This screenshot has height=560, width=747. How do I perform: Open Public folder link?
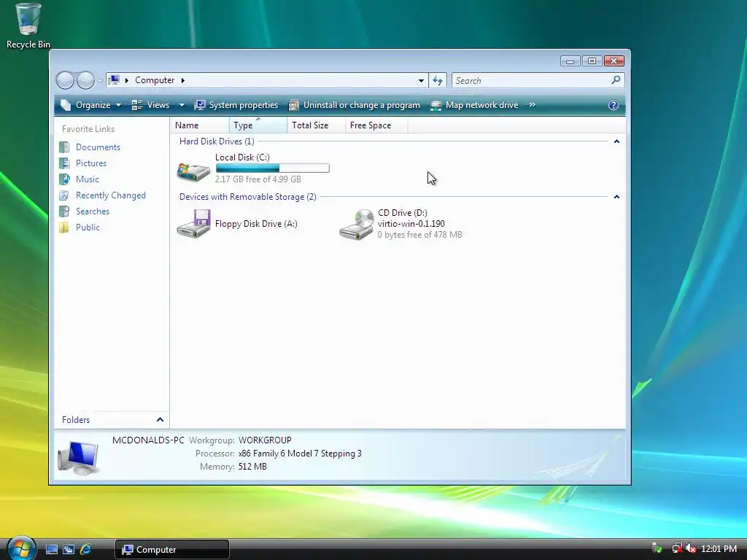[88, 227]
